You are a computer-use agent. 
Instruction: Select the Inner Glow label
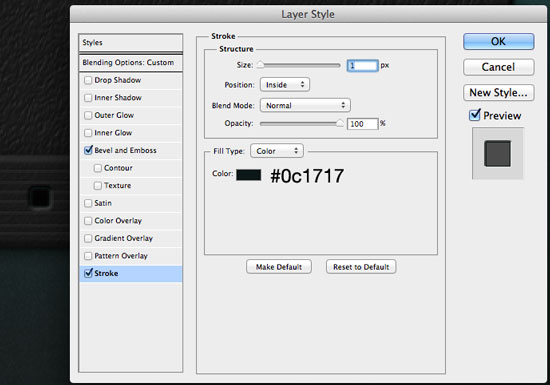click(x=113, y=133)
